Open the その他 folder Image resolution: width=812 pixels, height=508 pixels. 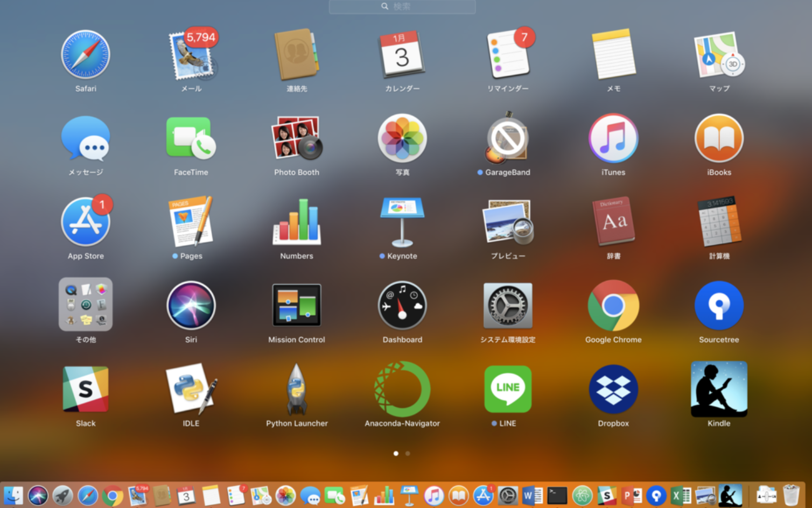(86, 305)
